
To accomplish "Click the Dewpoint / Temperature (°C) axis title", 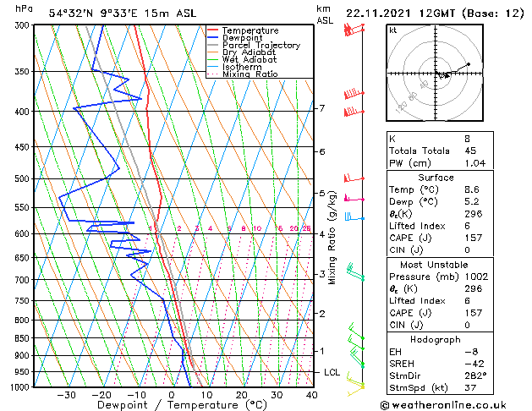I will (182, 405).
